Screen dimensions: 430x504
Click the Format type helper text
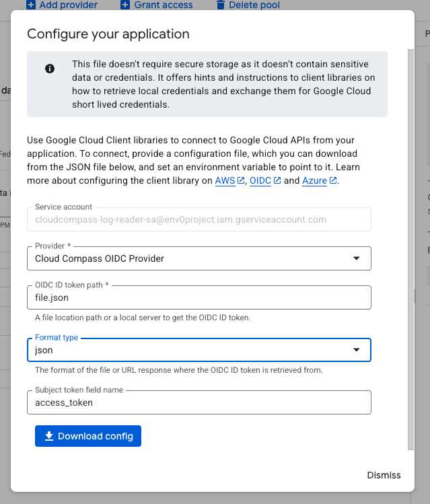point(179,370)
